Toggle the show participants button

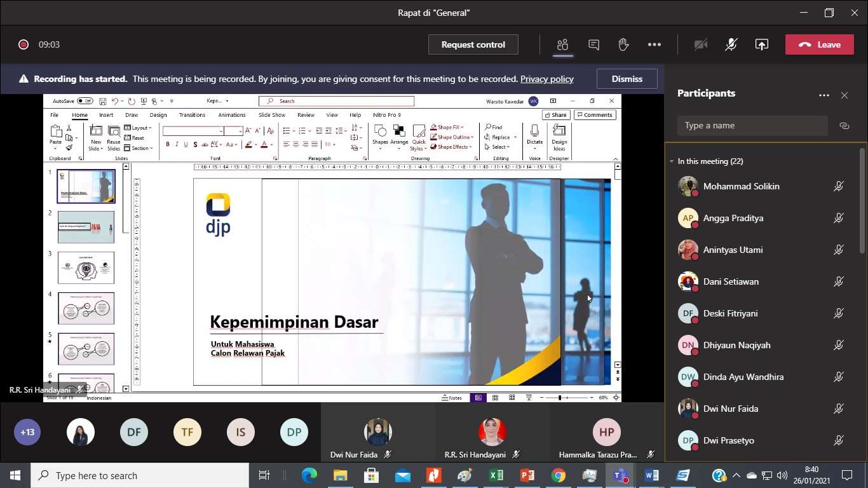tap(562, 44)
